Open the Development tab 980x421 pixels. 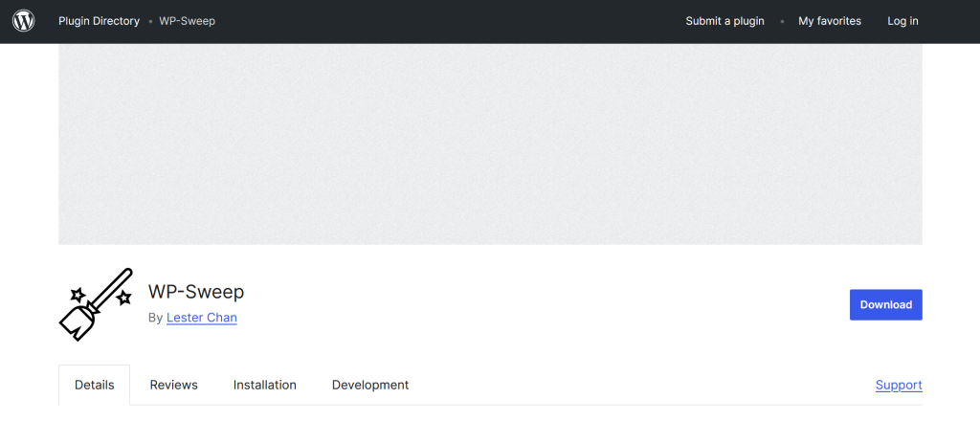point(370,385)
